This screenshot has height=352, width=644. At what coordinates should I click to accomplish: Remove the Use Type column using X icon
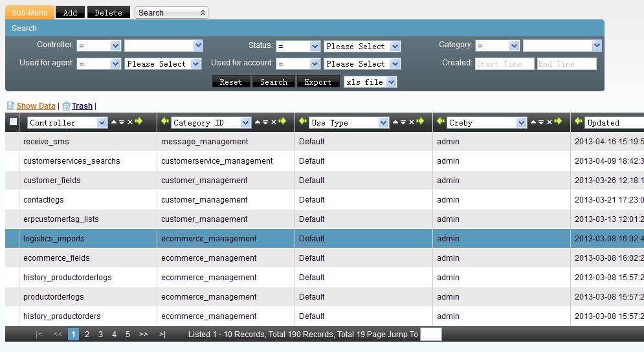tap(412, 122)
